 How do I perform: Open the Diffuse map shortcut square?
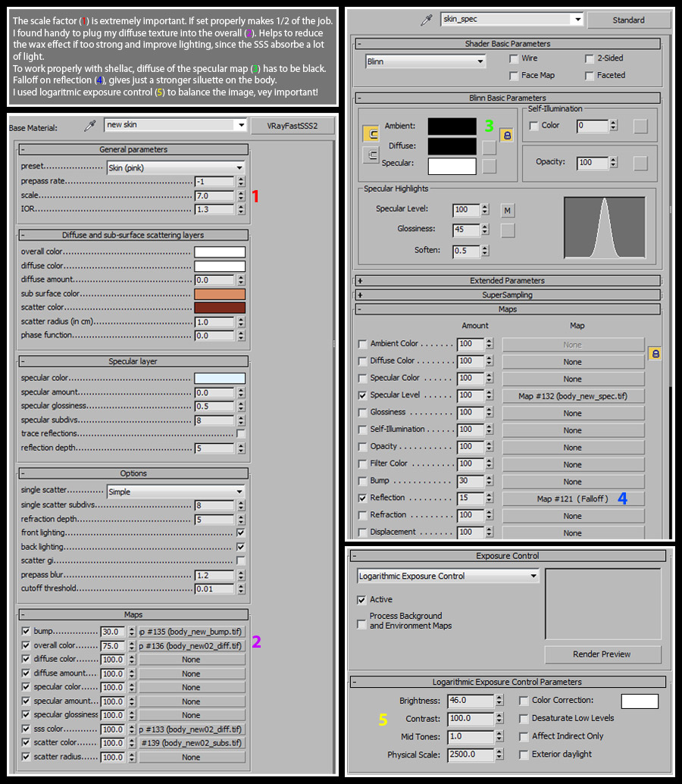pyautogui.click(x=489, y=147)
